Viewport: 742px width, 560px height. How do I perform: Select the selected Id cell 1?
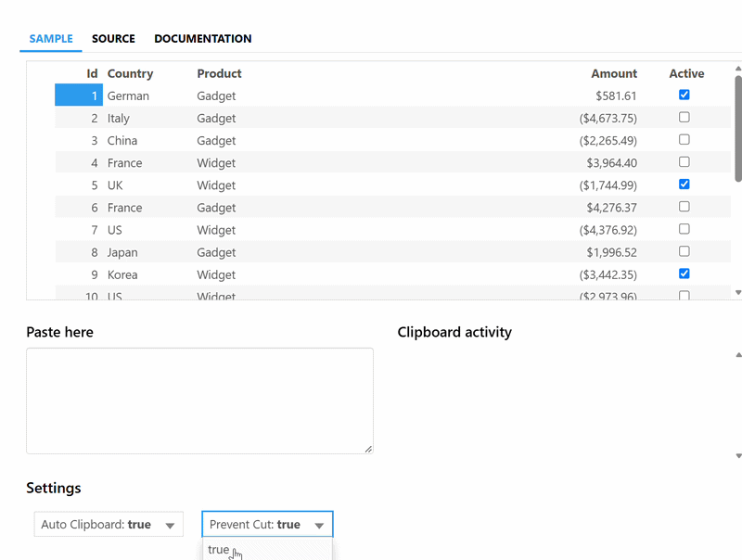[79, 95]
